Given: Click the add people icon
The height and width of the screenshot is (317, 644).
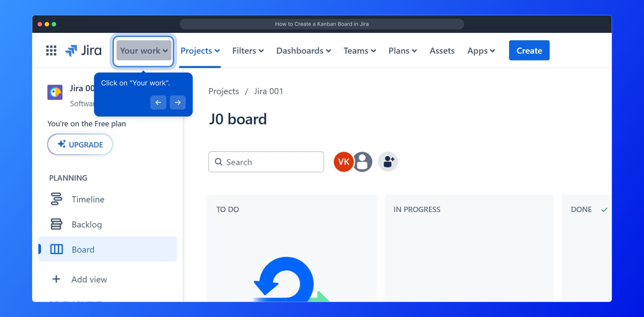Looking at the screenshot, I should pyautogui.click(x=388, y=162).
